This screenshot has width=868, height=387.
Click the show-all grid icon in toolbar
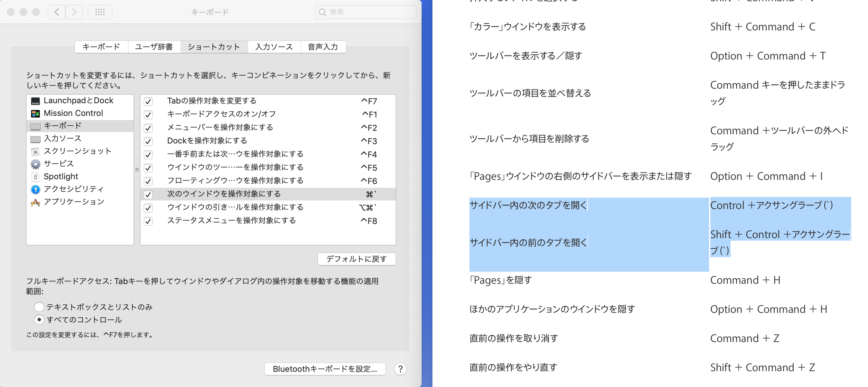[x=100, y=12]
